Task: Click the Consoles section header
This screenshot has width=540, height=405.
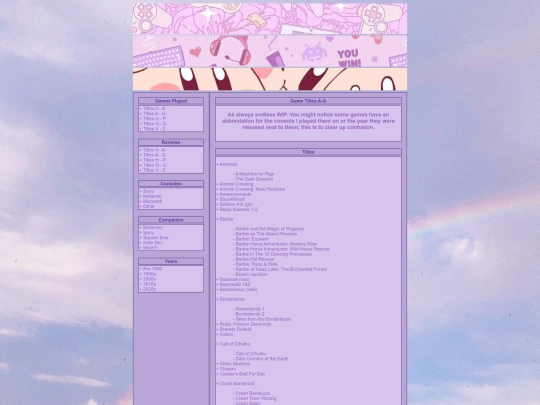Action: [171, 184]
